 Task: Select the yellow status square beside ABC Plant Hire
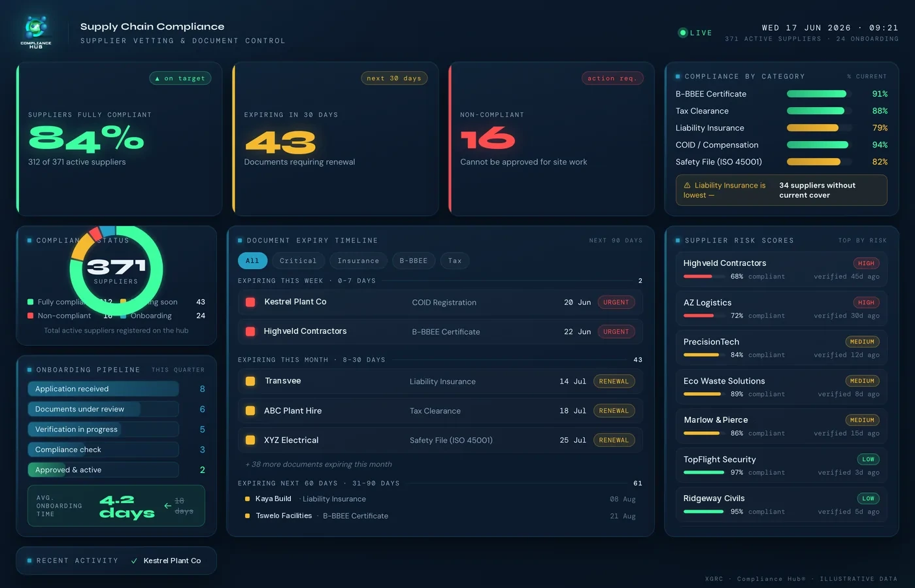tap(250, 411)
